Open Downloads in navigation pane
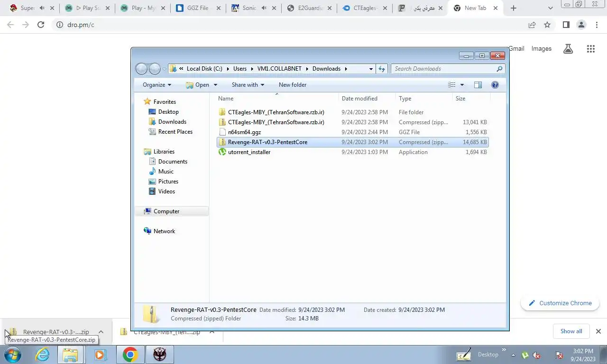 [172, 122]
